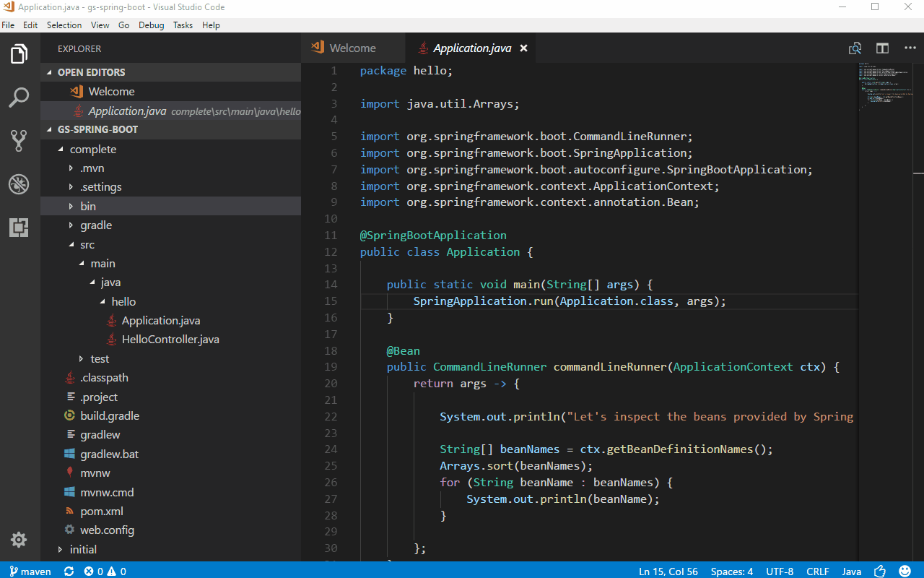
Task: Switch to the Welcome tab
Action: coord(353,48)
